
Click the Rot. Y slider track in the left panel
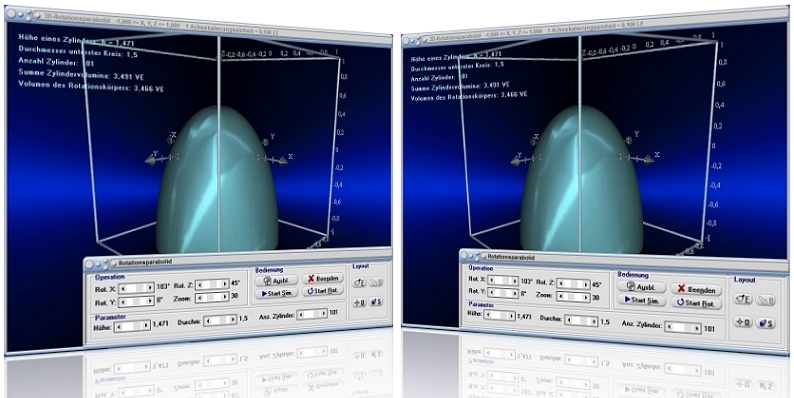click(136, 301)
